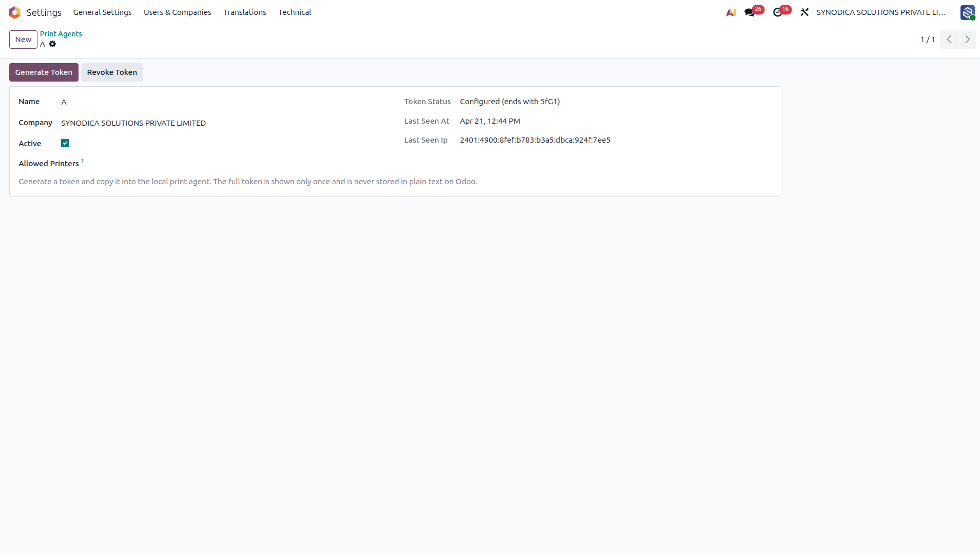Viewport: 980px width, 553px height.
Task: Click the Revoke Token button
Action: point(112,72)
